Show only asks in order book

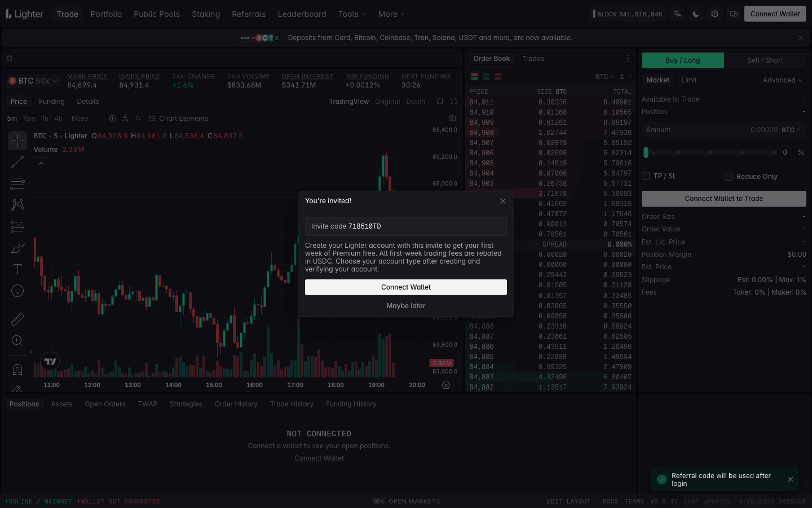click(x=498, y=77)
